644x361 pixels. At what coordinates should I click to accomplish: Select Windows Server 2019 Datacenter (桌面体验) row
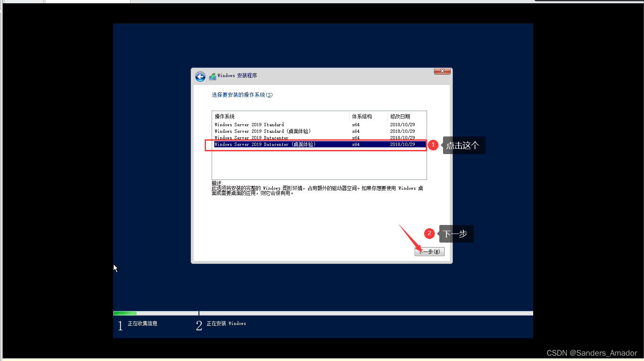319,144
